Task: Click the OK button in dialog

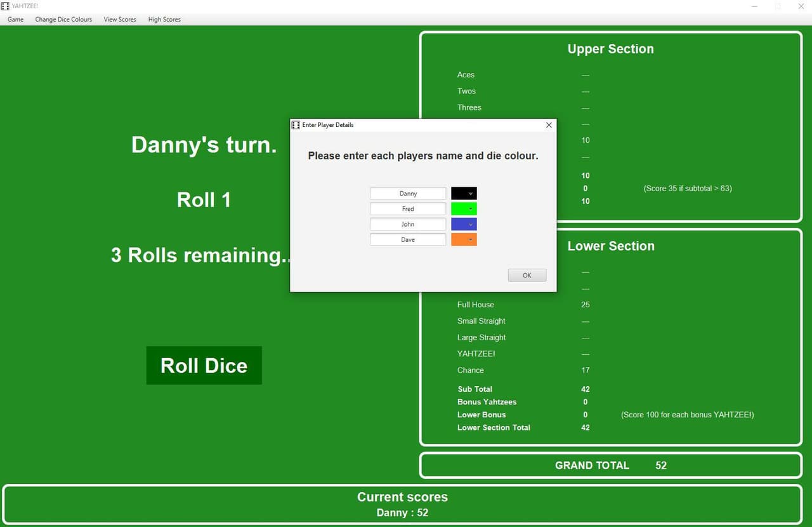Action: click(527, 276)
